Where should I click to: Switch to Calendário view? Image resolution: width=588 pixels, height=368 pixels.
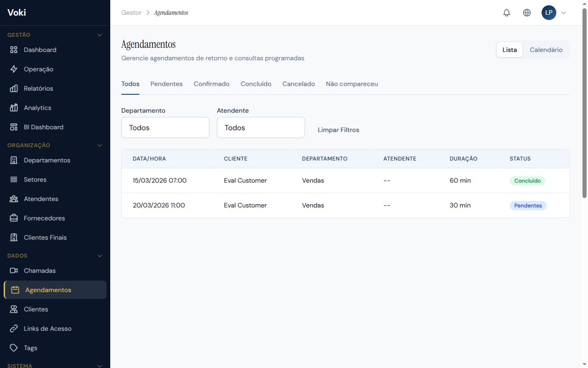coord(546,50)
